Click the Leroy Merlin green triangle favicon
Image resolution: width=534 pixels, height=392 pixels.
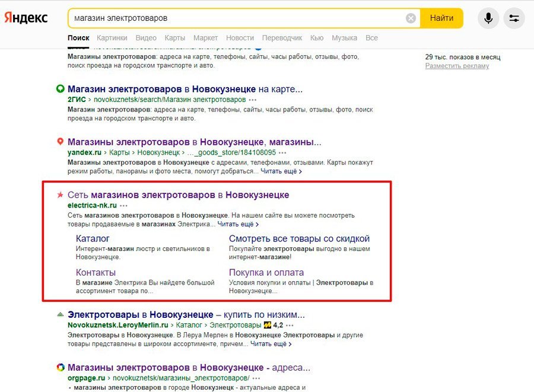tap(61, 314)
